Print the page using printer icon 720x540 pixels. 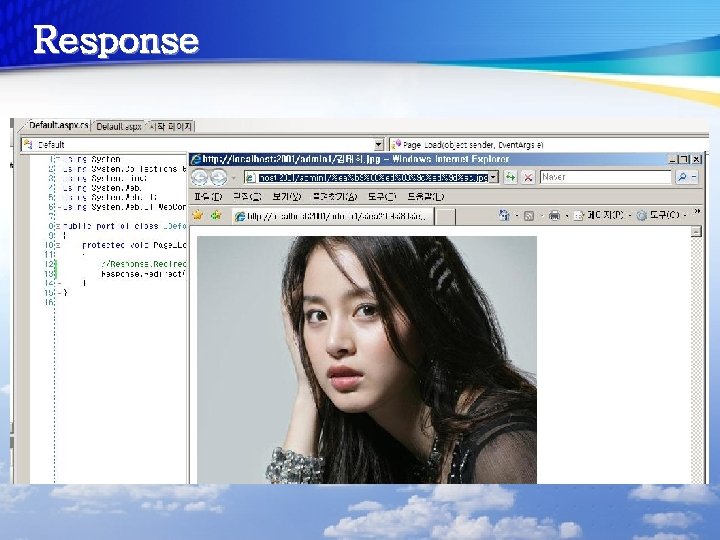point(555,215)
